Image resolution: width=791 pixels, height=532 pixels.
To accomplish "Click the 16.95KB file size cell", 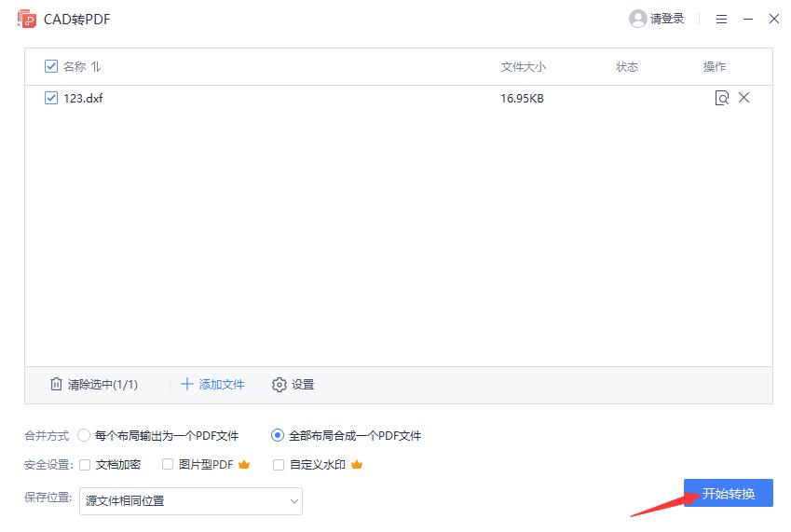I will click(522, 99).
